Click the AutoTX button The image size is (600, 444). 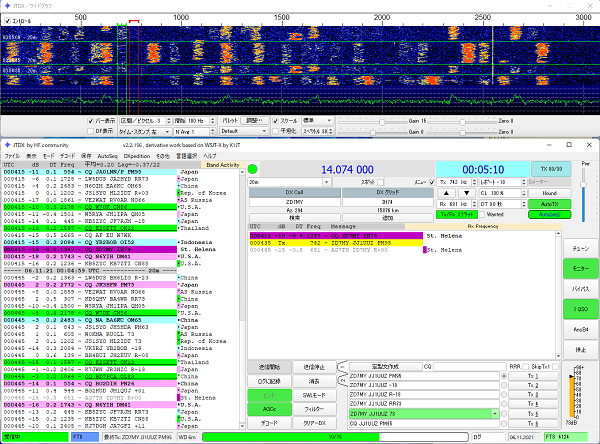click(x=548, y=203)
